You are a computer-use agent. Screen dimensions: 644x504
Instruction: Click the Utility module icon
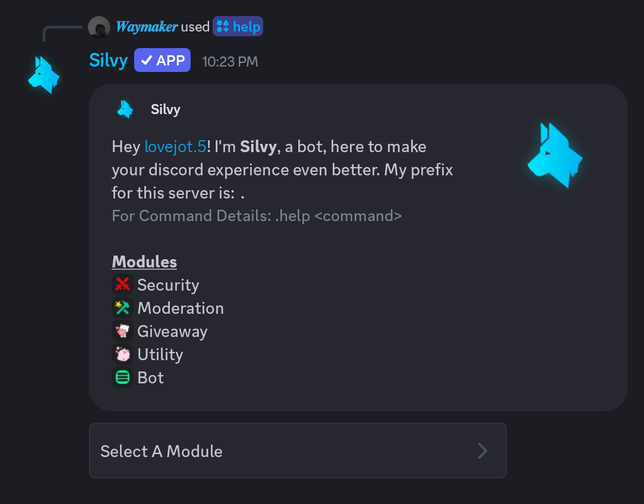click(x=122, y=354)
